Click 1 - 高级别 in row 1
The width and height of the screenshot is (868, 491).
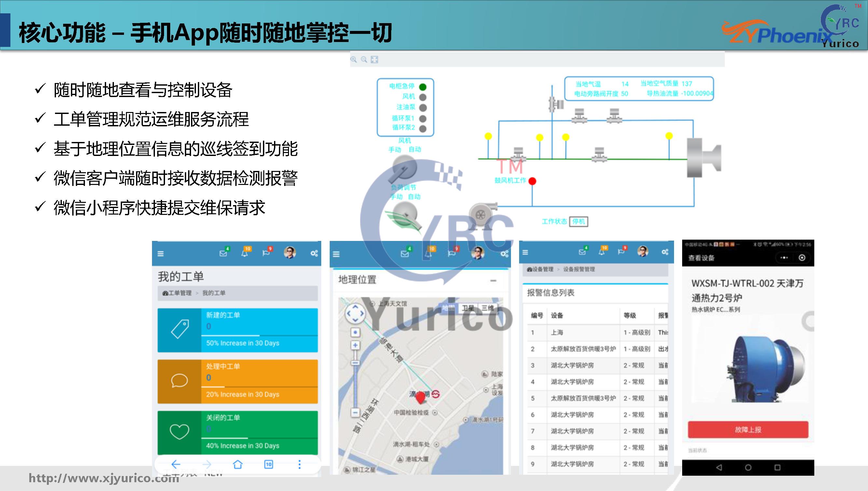[x=637, y=332]
